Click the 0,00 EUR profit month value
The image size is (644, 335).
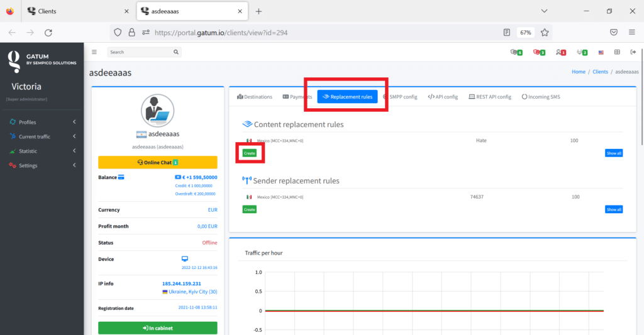(x=208, y=226)
